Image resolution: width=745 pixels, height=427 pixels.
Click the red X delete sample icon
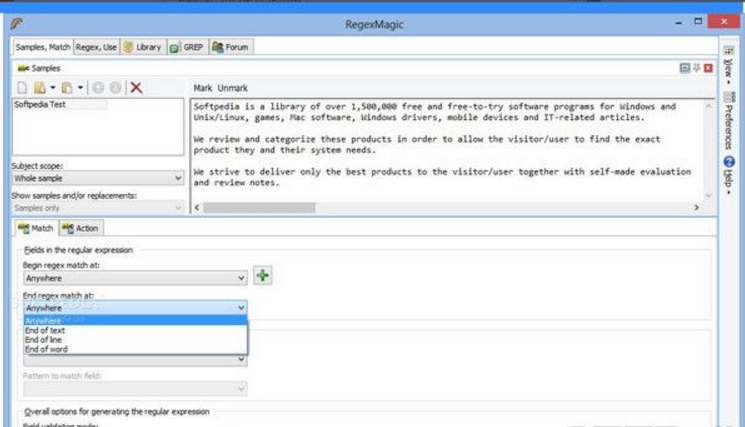click(x=136, y=87)
